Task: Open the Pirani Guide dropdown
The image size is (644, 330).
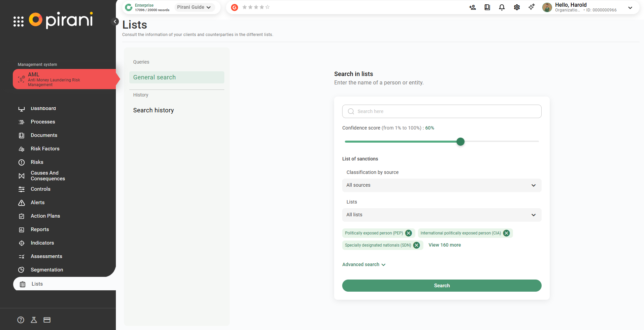Action: [194, 7]
